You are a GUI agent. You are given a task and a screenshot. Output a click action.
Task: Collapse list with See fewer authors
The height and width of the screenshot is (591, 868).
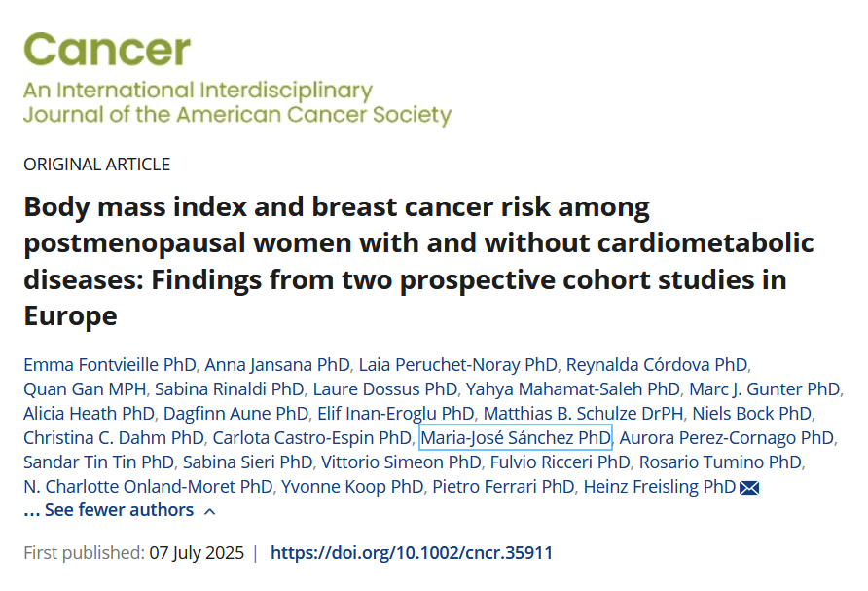coord(120,510)
